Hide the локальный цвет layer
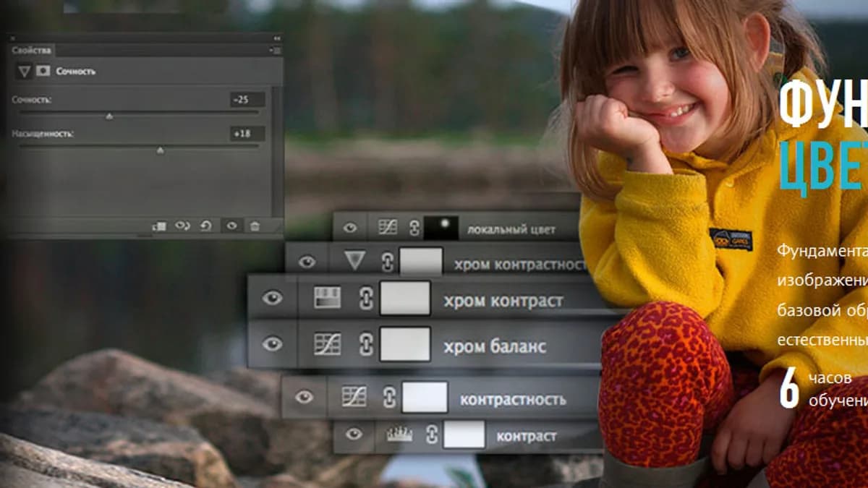Screen dimensions: 868x488 point(350,228)
